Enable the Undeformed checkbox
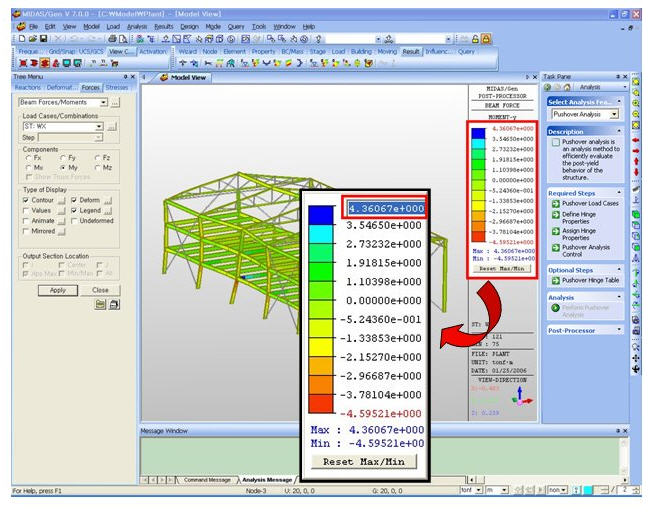Screen dimensions: 654x512 (74, 221)
